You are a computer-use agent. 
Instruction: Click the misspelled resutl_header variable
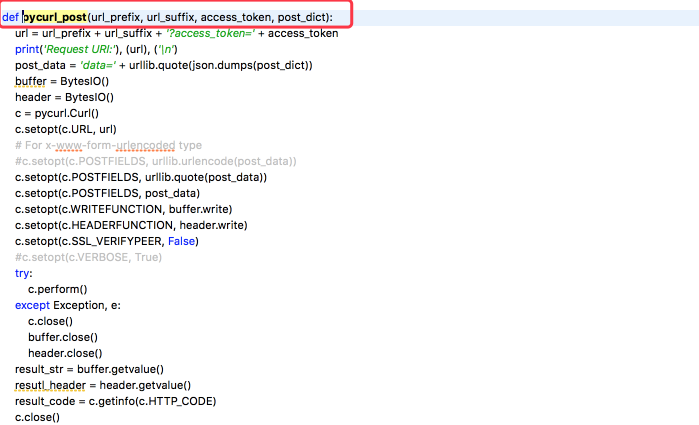click(50, 385)
